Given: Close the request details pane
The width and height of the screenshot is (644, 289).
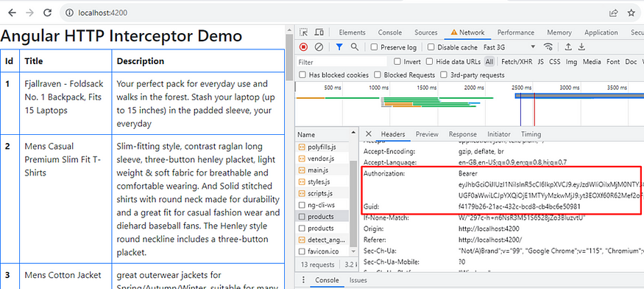Looking at the screenshot, I should 369,133.
